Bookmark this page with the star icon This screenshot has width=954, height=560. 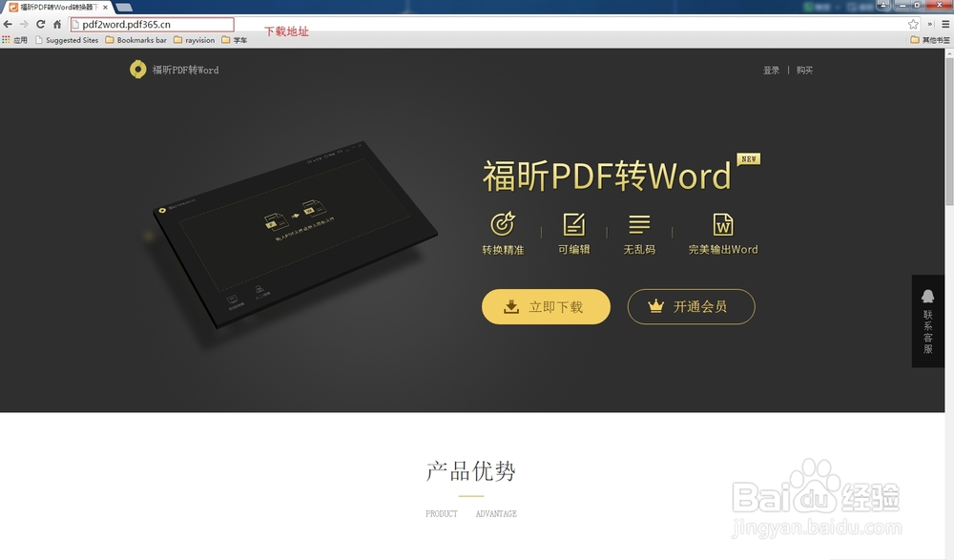(x=913, y=25)
